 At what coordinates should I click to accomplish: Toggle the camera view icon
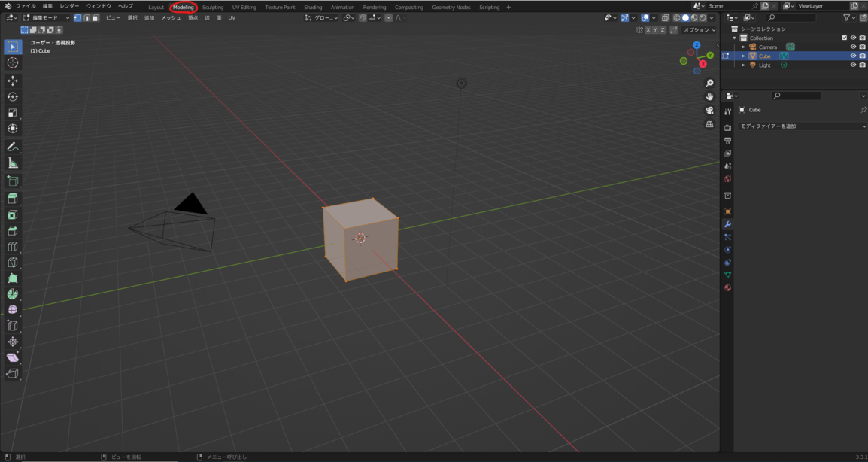coord(710,111)
